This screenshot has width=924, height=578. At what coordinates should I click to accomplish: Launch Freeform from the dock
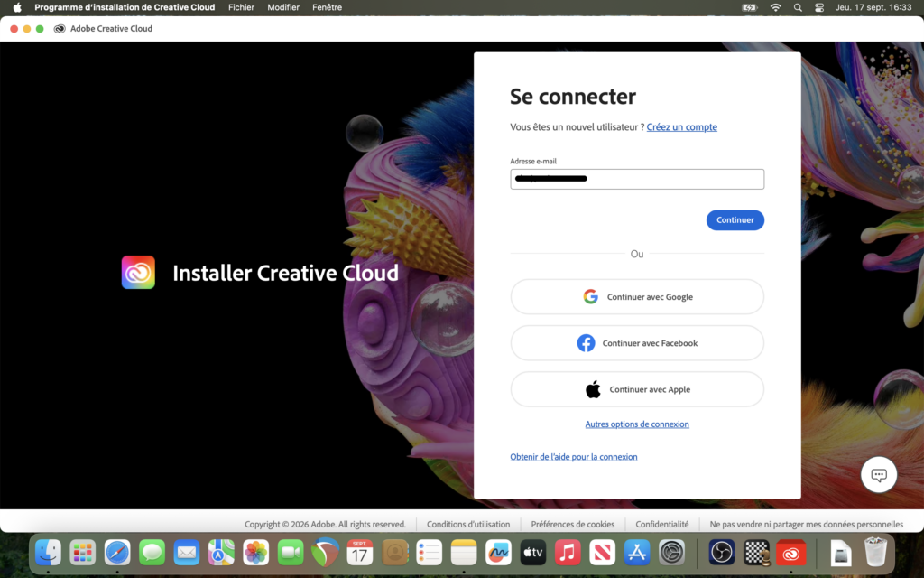[498, 553]
